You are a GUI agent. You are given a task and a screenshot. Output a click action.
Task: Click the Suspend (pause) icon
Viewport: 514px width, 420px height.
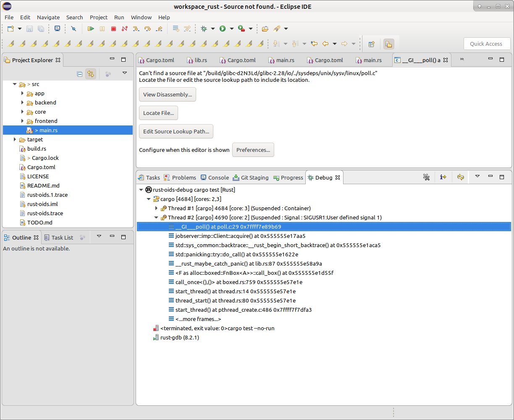[102, 29]
